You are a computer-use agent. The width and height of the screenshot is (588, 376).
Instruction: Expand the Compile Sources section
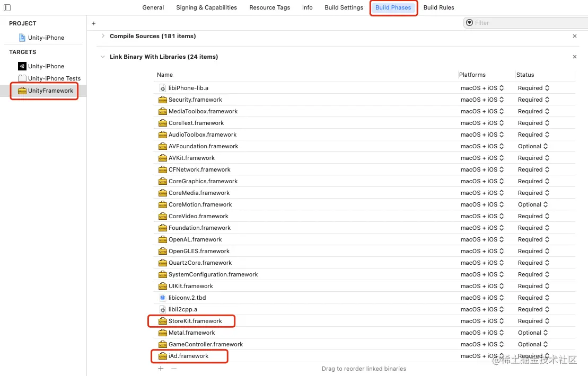click(x=103, y=36)
